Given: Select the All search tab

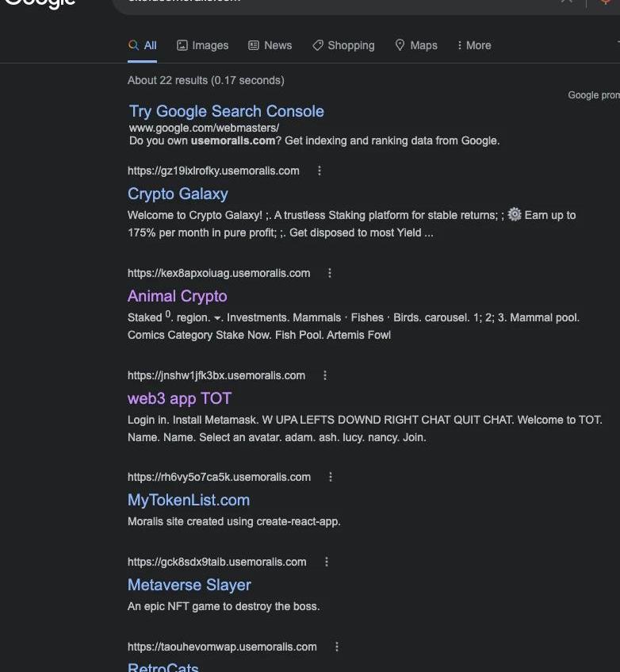Looking at the screenshot, I should [142, 45].
